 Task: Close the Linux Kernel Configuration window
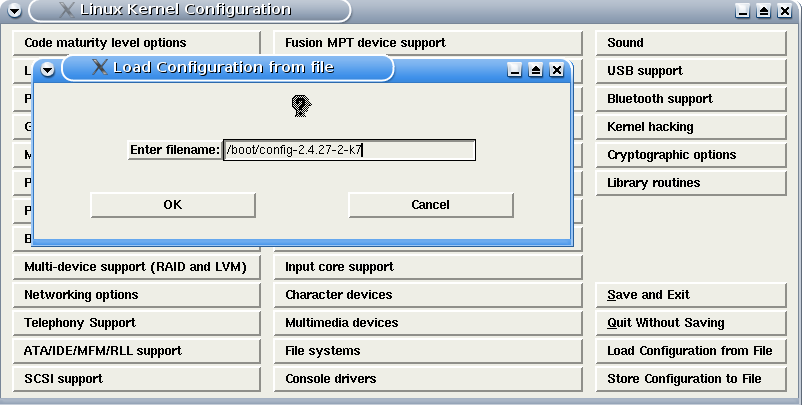785,10
